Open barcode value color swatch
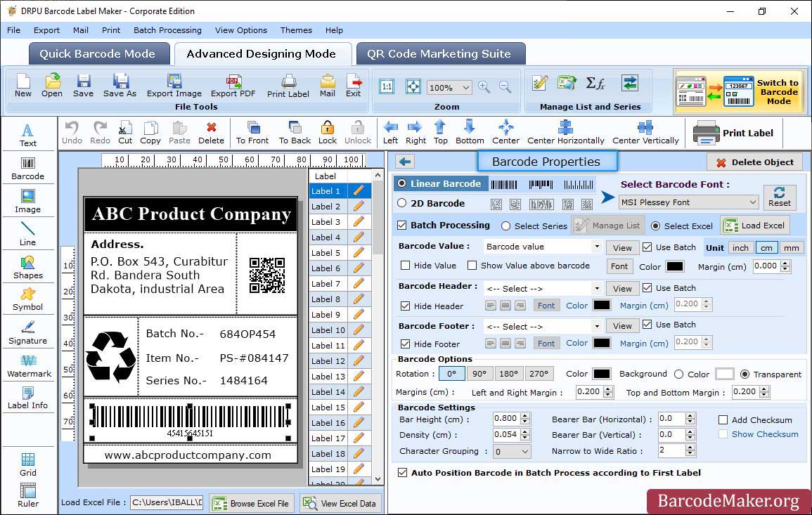The height and width of the screenshot is (515, 812). (674, 266)
